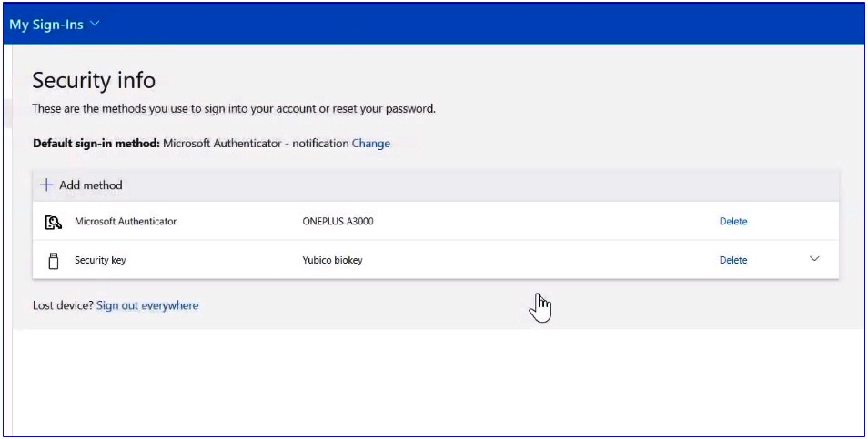The height and width of the screenshot is (439, 868).
Task: Change the default sign-in method
Action: tap(371, 144)
